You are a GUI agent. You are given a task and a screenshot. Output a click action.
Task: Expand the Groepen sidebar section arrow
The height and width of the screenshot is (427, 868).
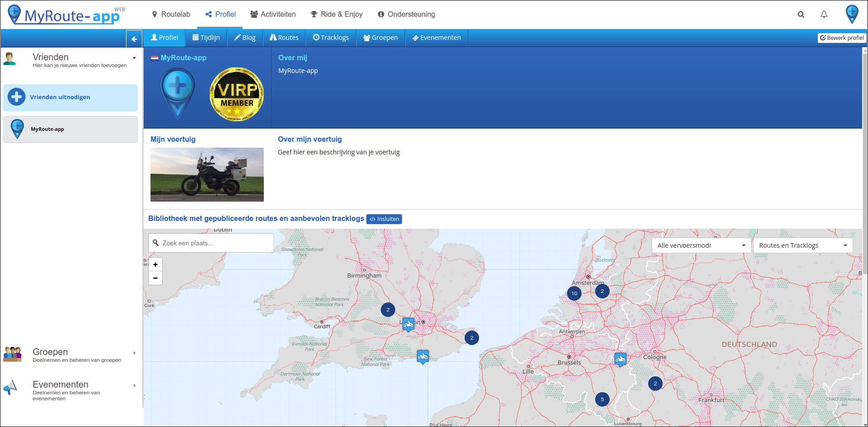pyautogui.click(x=135, y=353)
